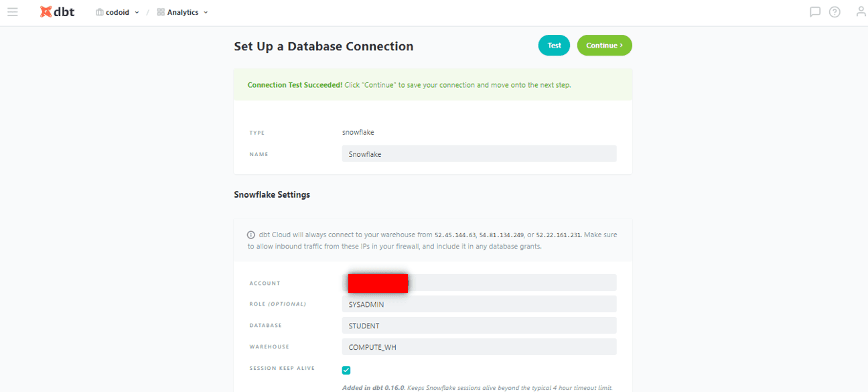Open the chat feedback icon

pyautogui.click(x=815, y=11)
